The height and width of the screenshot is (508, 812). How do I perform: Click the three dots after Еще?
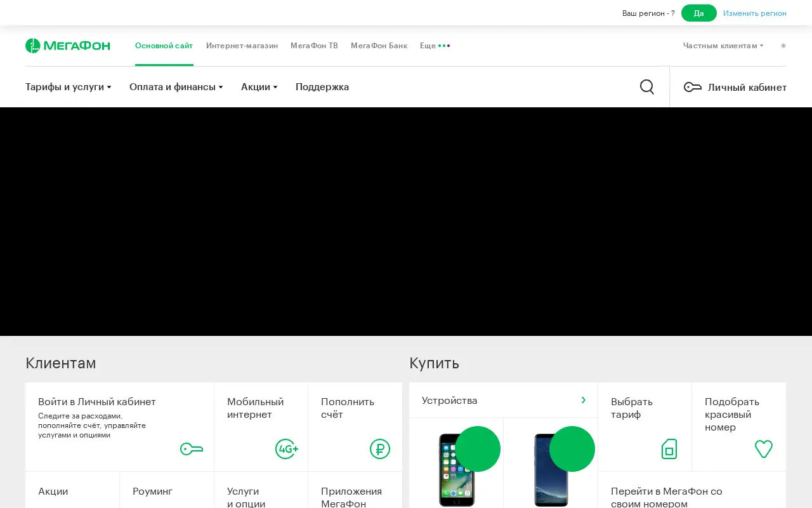(x=444, y=46)
